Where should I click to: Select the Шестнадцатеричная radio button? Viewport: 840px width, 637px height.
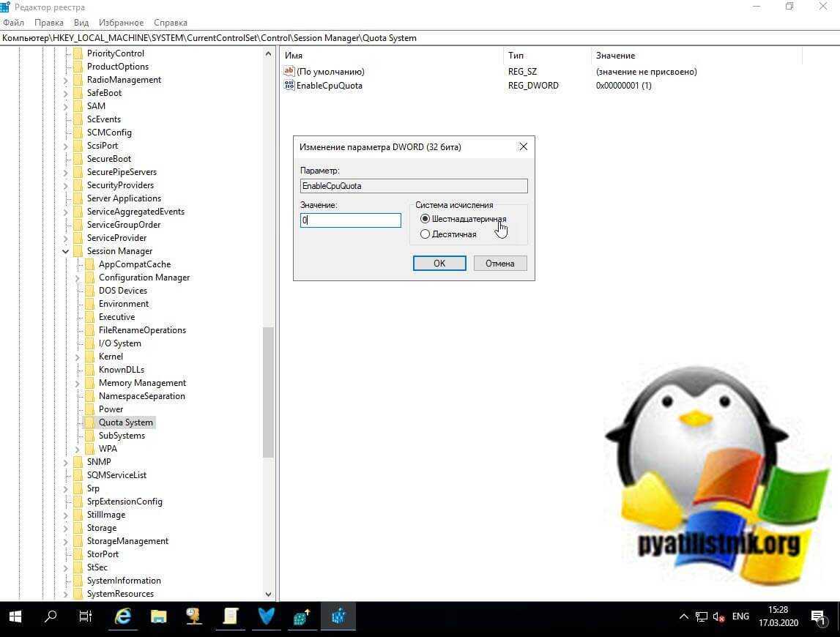[425, 219]
